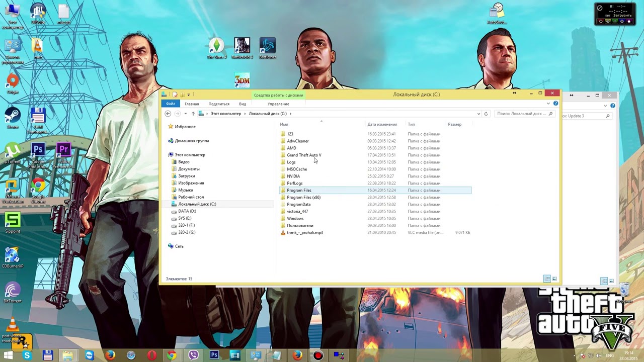
Task: Open the CDBurnerXP desktop shortcut
Action: click(13, 257)
